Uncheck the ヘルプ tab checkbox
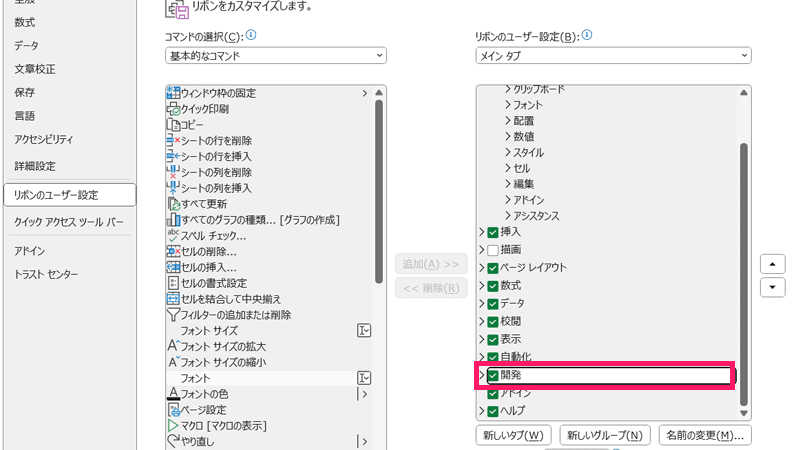800x450 pixels. [492, 411]
